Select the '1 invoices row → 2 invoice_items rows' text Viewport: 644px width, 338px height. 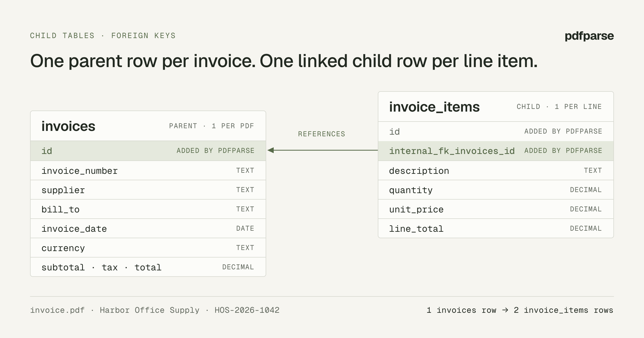click(520, 310)
